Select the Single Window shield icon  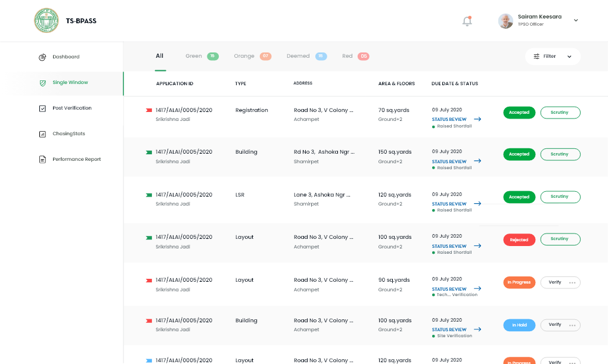click(42, 83)
